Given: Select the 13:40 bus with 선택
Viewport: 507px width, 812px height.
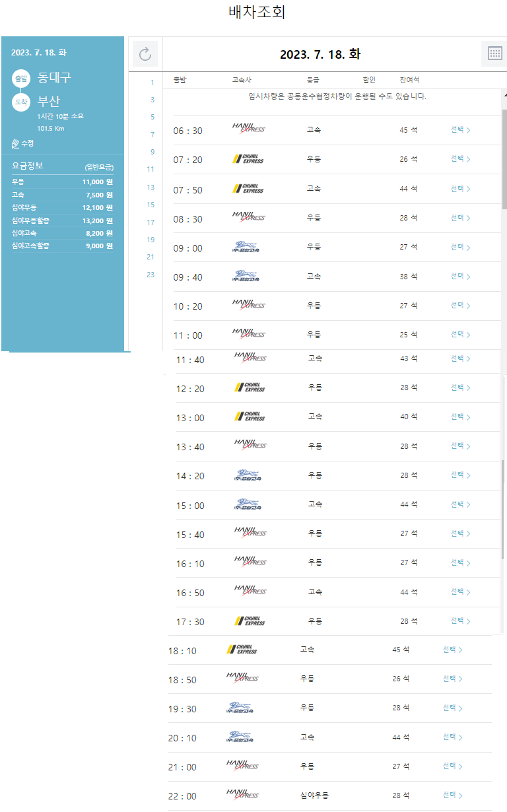Looking at the screenshot, I should [x=461, y=446].
